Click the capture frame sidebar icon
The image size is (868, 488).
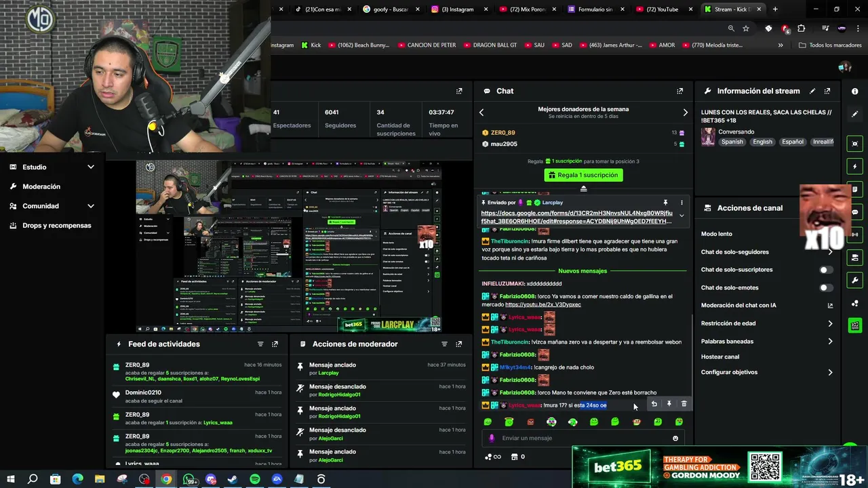(854, 144)
